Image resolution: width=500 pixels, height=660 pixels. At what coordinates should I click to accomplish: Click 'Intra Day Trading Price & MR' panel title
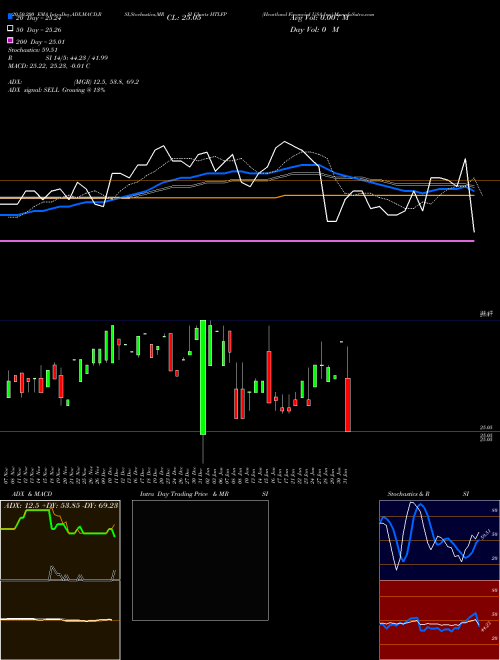[x=184, y=494]
